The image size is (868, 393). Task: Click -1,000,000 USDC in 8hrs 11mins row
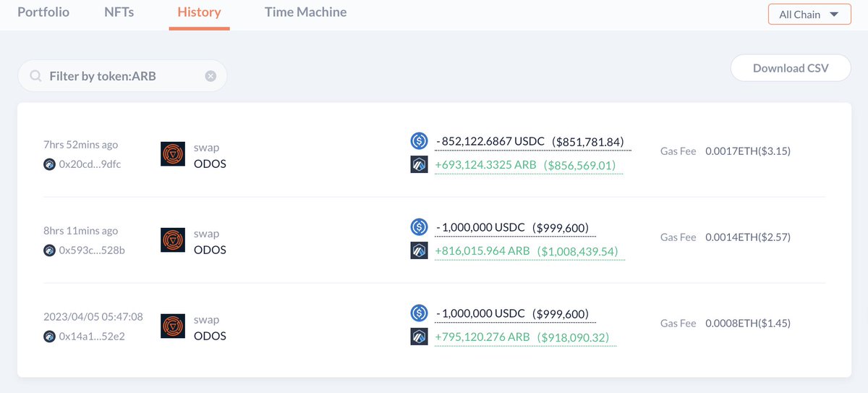(480, 228)
